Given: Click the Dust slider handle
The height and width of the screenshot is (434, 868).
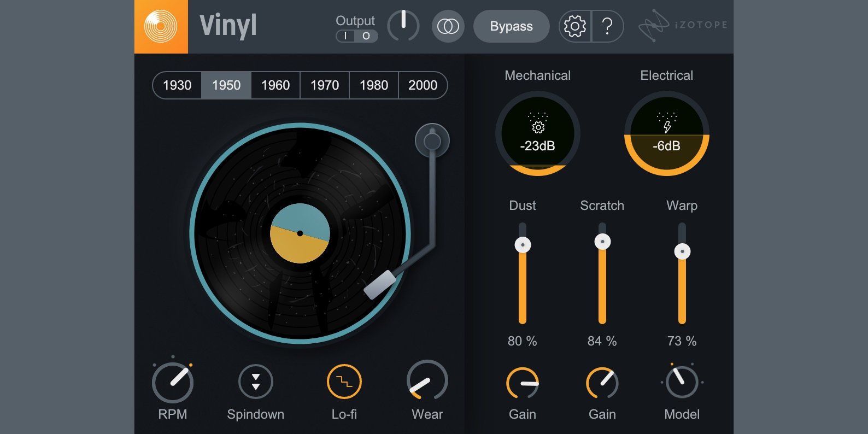Looking at the screenshot, I should 523,245.
